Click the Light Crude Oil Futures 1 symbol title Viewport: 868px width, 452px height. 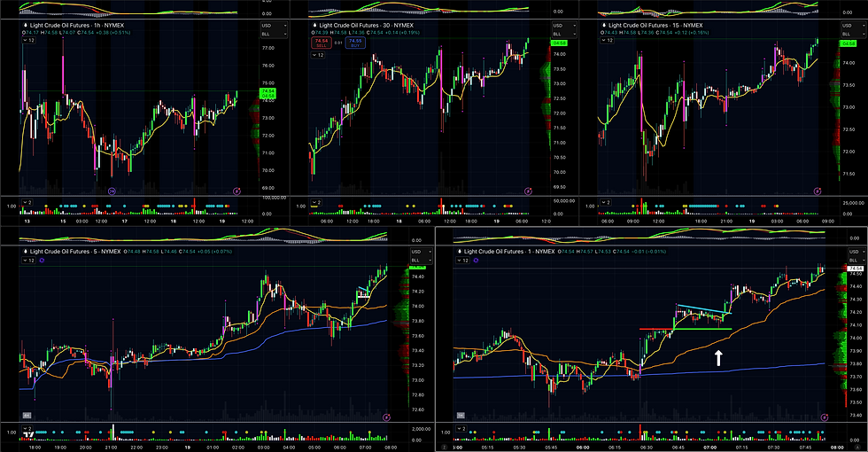click(x=509, y=252)
